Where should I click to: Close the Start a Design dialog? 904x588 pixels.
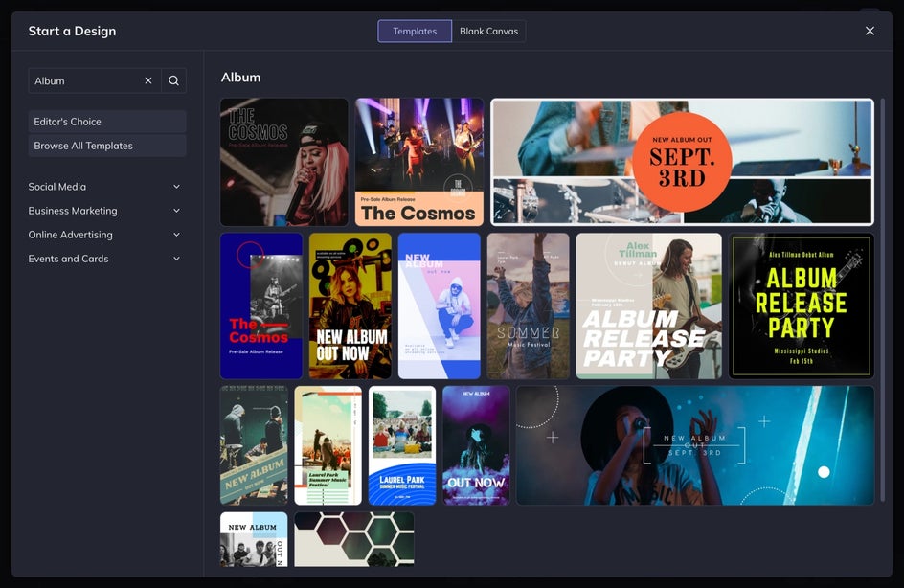pyautogui.click(x=870, y=31)
